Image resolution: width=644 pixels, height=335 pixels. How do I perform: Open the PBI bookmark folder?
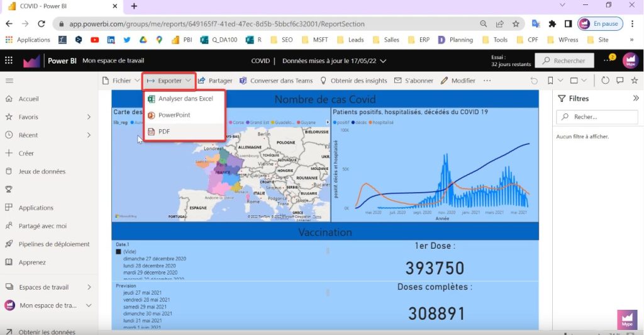(x=182, y=40)
